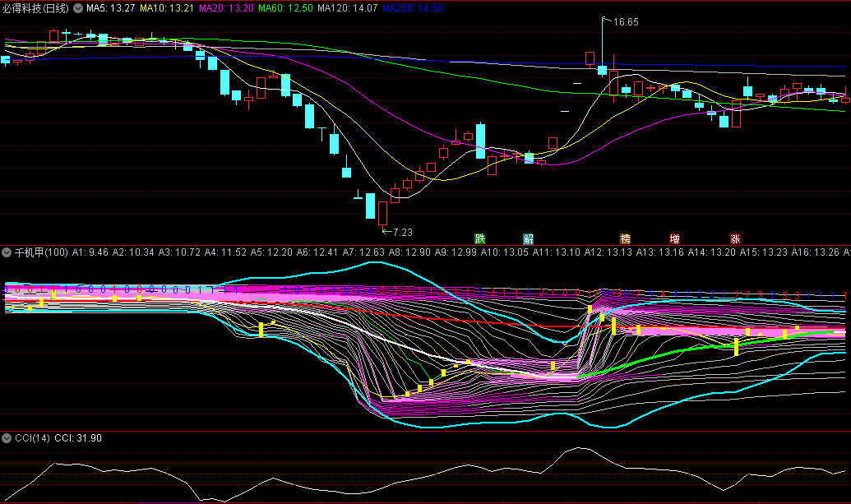Click the orange 榜 event marker
The height and width of the screenshot is (504, 851).
(626, 239)
